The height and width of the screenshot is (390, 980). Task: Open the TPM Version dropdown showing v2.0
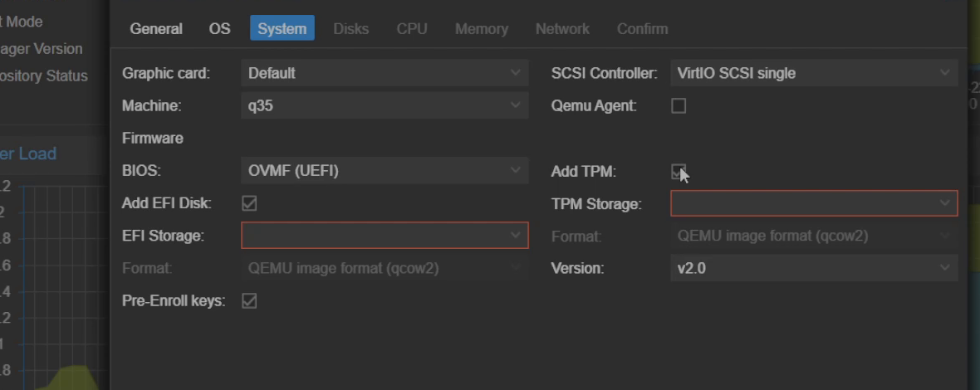click(814, 268)
